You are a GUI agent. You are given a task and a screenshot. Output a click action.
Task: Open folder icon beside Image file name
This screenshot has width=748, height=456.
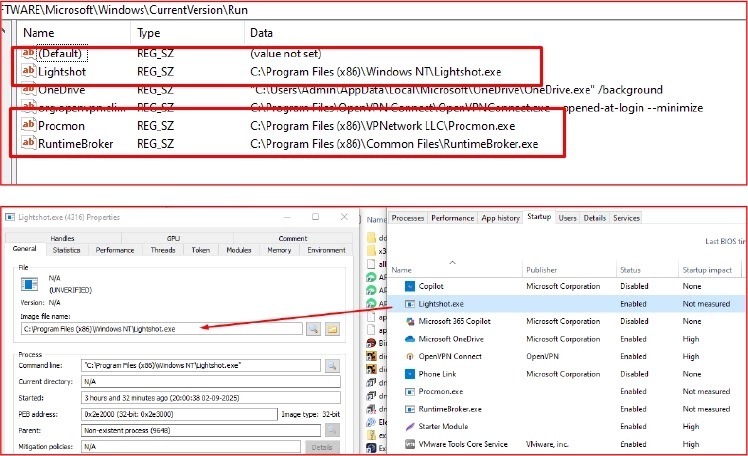point(332,328)
